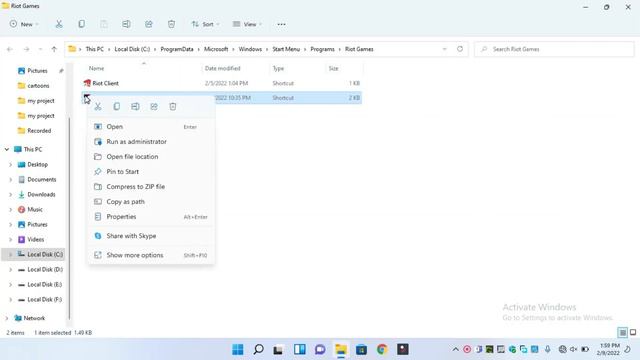Screen dimensions: 640x360
Task: Choose Open file location
Action: pyautogui.click(x=151, y=157)
